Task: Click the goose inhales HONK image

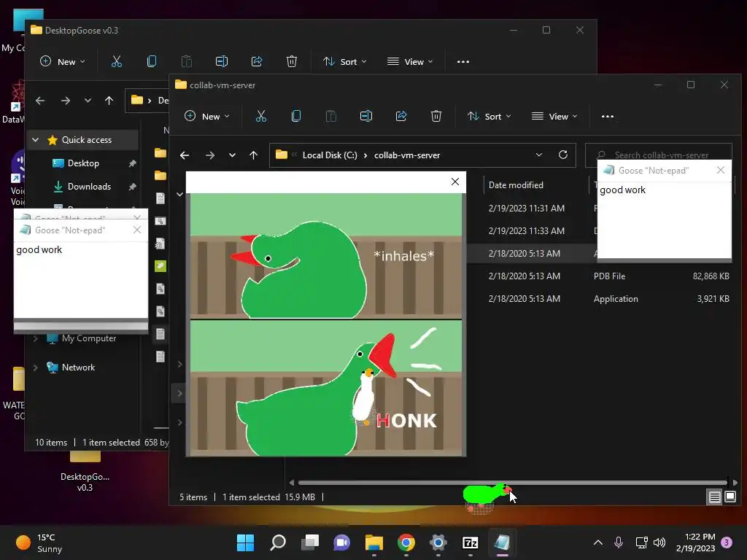Action: click(326, 324)
